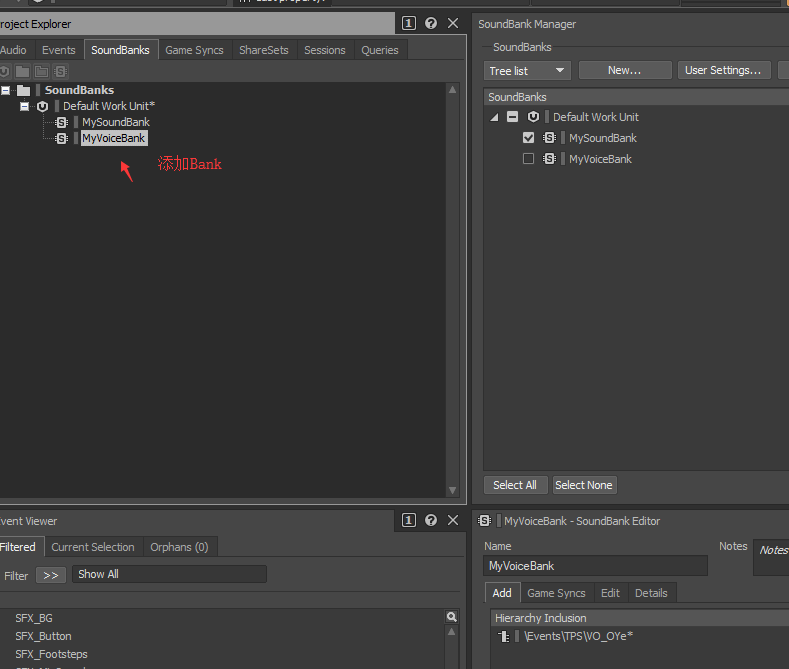Select Add tab in SoundBank Editor
The image size is (789, 669).
[502, 593]
